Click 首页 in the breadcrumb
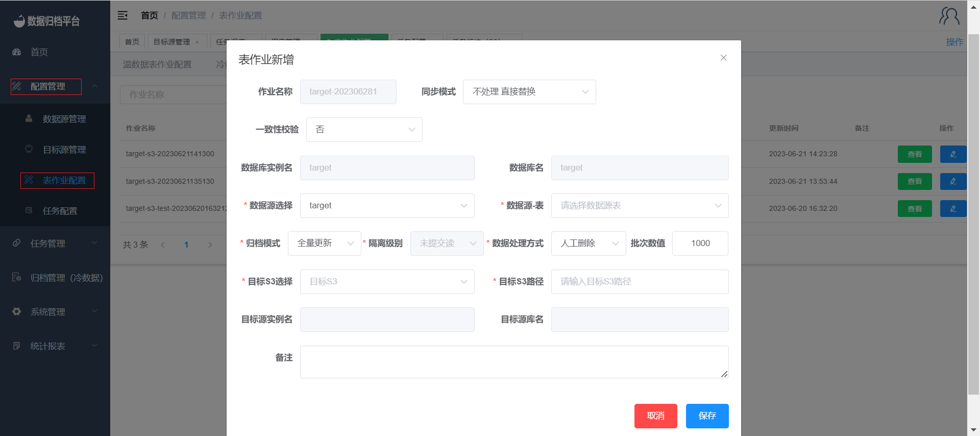 pyautogui.click(x=150, y=15)
